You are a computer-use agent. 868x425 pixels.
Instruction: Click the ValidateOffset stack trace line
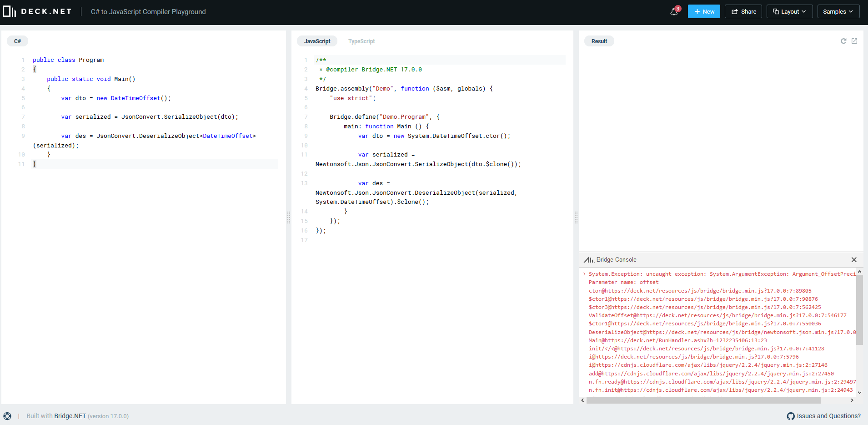pyautogui.click(x=717, y=315)
